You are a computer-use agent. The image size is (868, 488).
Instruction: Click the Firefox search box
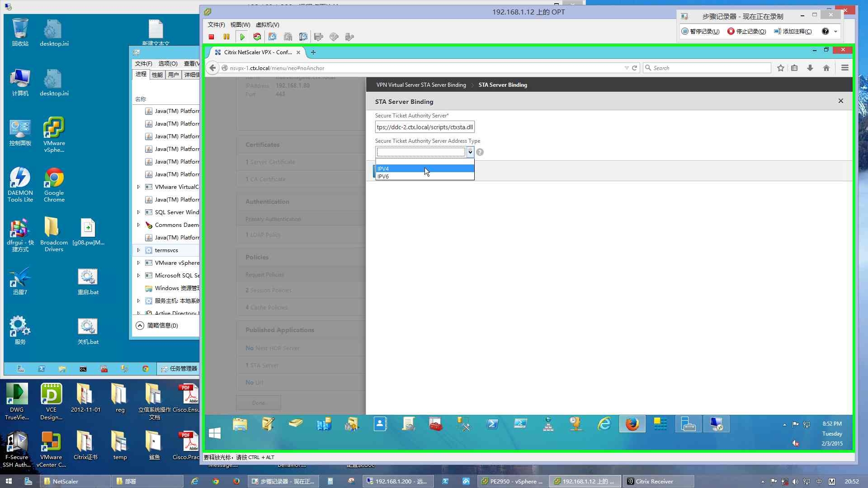pyautogui.click(x=707, y=68)
